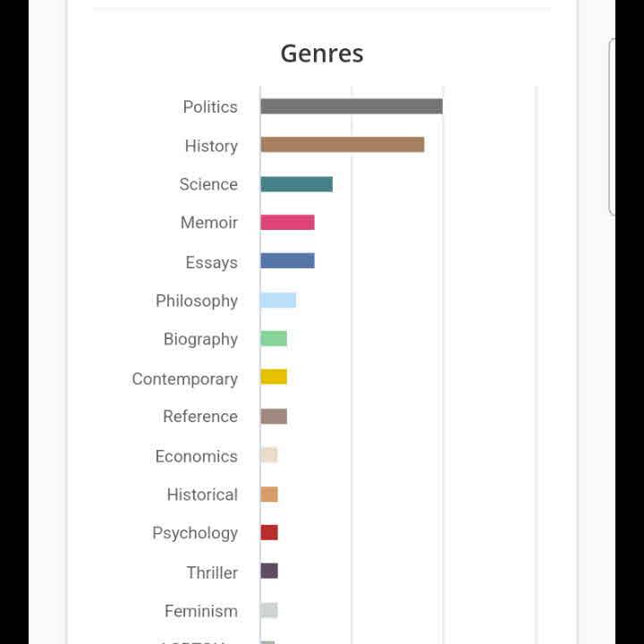Click the brown History bar
Viewport: 644px width, 644px height.
pos(343,145)
